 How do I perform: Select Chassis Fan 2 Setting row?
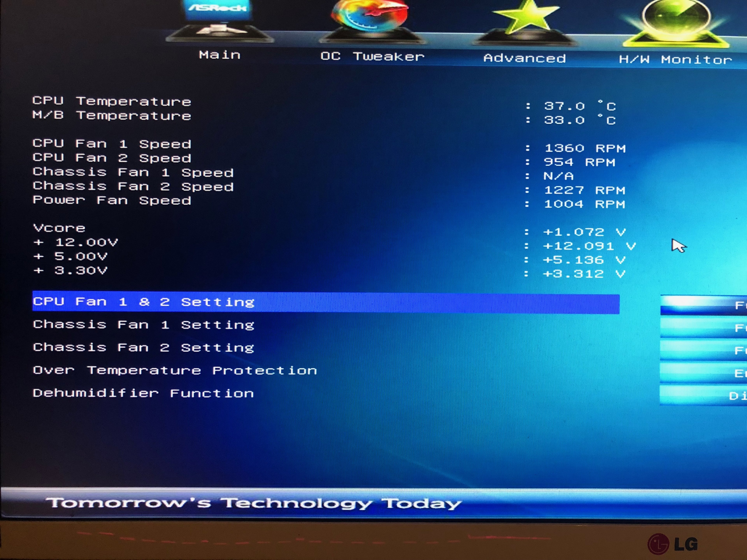[144, 347]
